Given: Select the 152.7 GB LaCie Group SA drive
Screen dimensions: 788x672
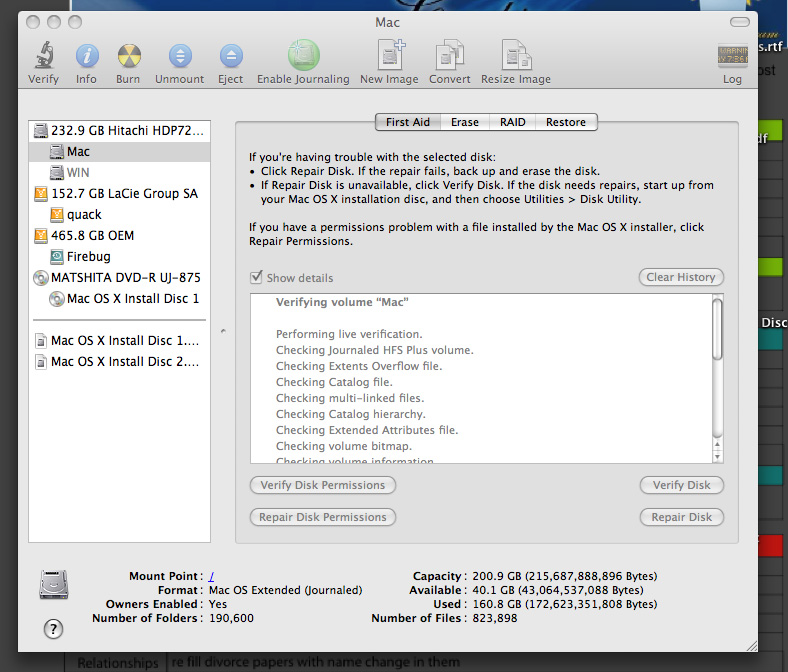Looking at the screenshot, I should tap(120, 194).
